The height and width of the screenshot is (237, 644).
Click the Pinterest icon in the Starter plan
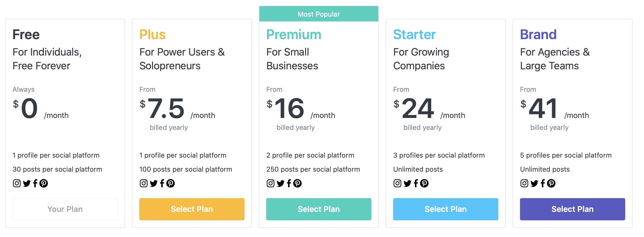(x=424, y=183)
